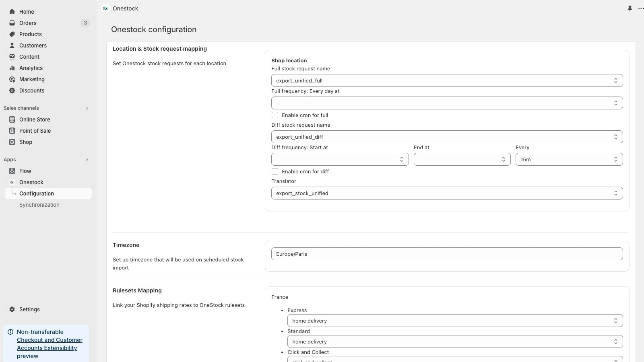Click the Click and Collect label
Image resolution: width=644 pixels, height=362 pixels.
pyautogui.click(x=308, y=352)
